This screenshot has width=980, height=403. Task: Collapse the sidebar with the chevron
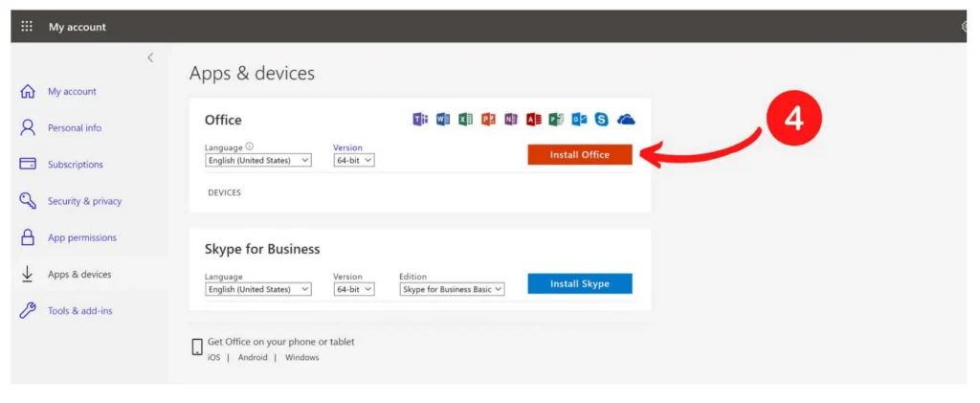point(150,57)
